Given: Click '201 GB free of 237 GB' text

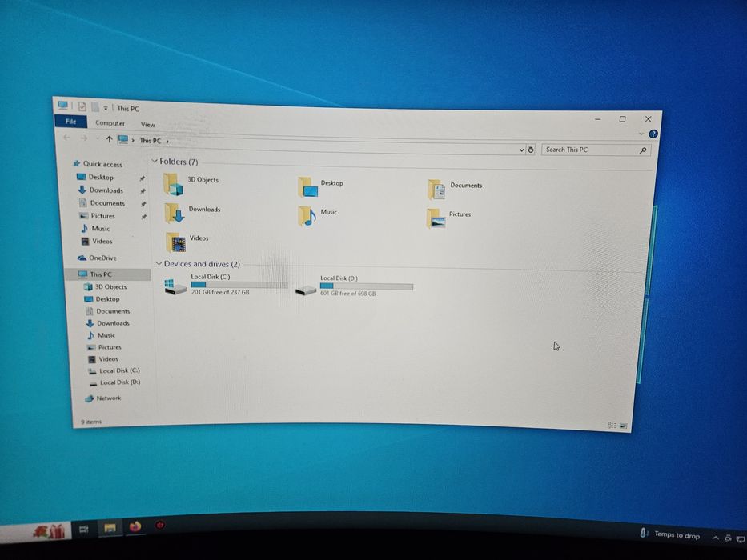Looking at the screenshot, I should click(220, 292).
